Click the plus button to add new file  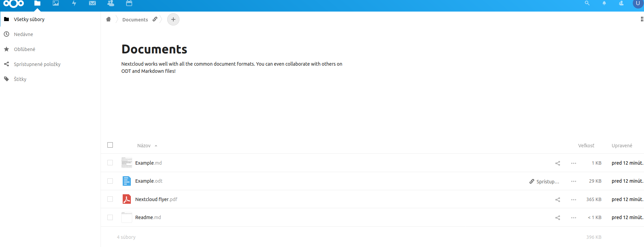click(173, 19)
